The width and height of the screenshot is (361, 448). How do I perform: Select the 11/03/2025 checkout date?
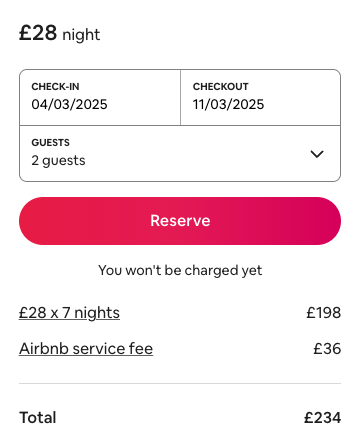click(228, 105)
